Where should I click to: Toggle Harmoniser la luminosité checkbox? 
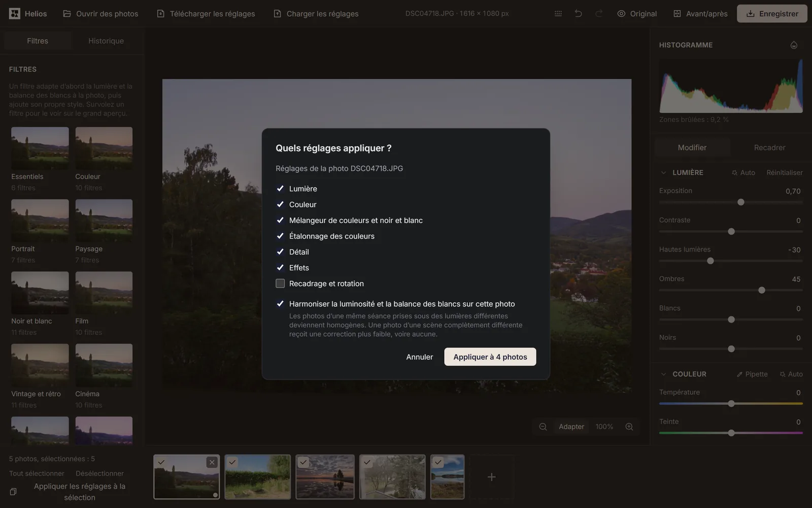pyautogui.click(x=280, y=304)
